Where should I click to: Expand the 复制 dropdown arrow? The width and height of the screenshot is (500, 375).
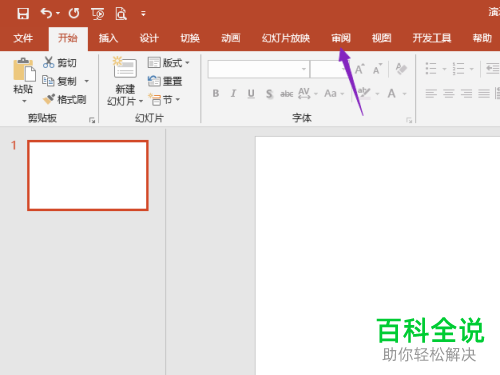click(x=87, y=81)
